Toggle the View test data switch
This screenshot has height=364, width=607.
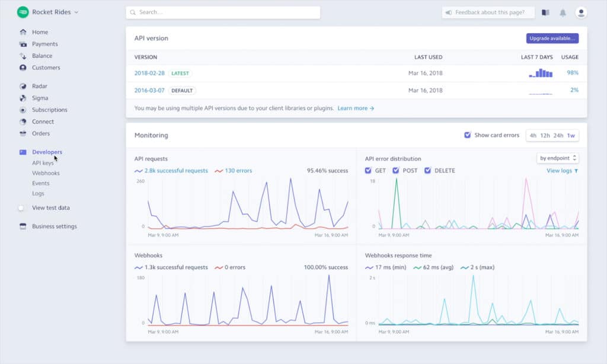point(21,207)
